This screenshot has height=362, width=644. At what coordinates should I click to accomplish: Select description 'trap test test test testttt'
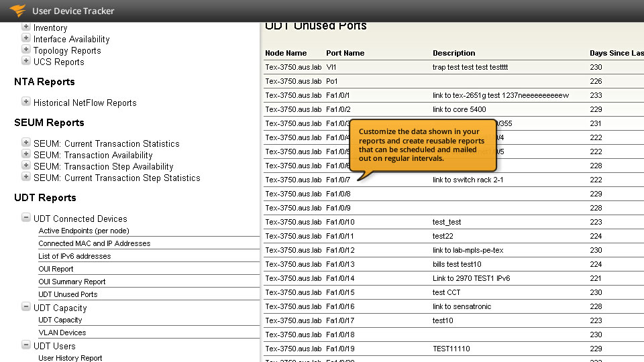point(470,67)
